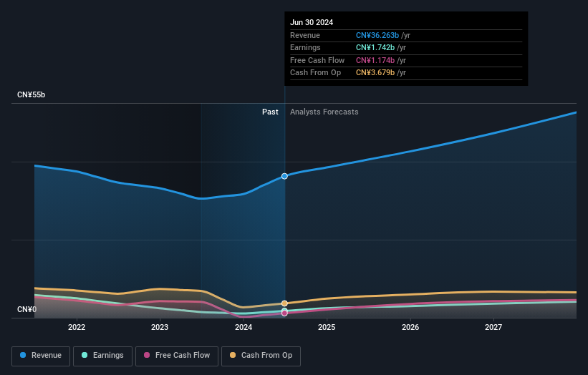The image size is (588, 375).
Task: Click the Jun 30 2024 tooltip date
Action: (312, 22)
